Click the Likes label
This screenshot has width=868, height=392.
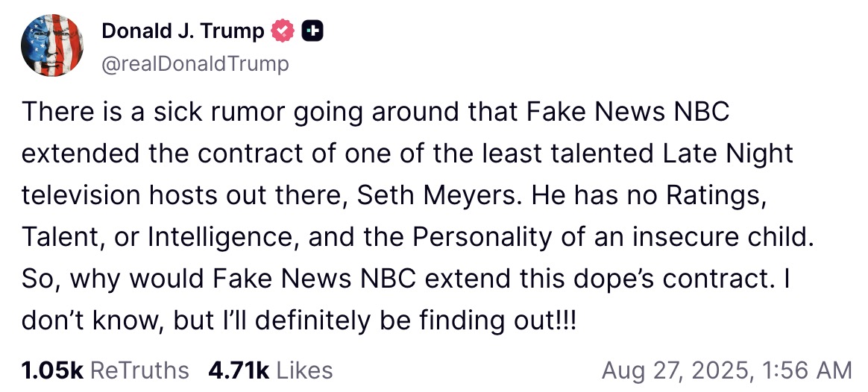coord(304,370)
